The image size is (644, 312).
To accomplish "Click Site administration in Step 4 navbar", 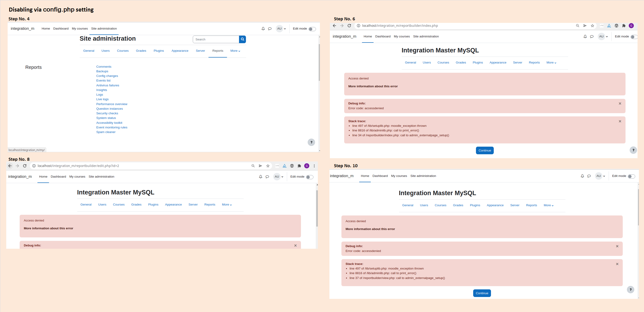I will (104, 29).
